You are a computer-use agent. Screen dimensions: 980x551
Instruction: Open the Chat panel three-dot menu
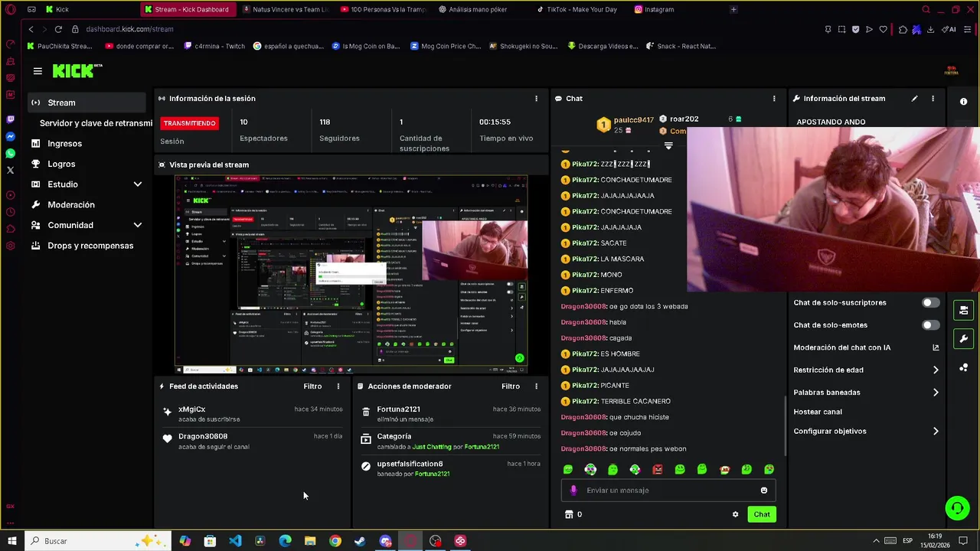pos(774,99)
